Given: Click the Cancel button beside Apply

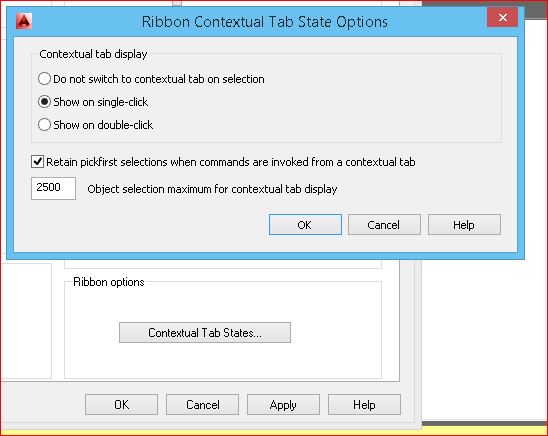Looking at the screenshot, I should [202, 405].
